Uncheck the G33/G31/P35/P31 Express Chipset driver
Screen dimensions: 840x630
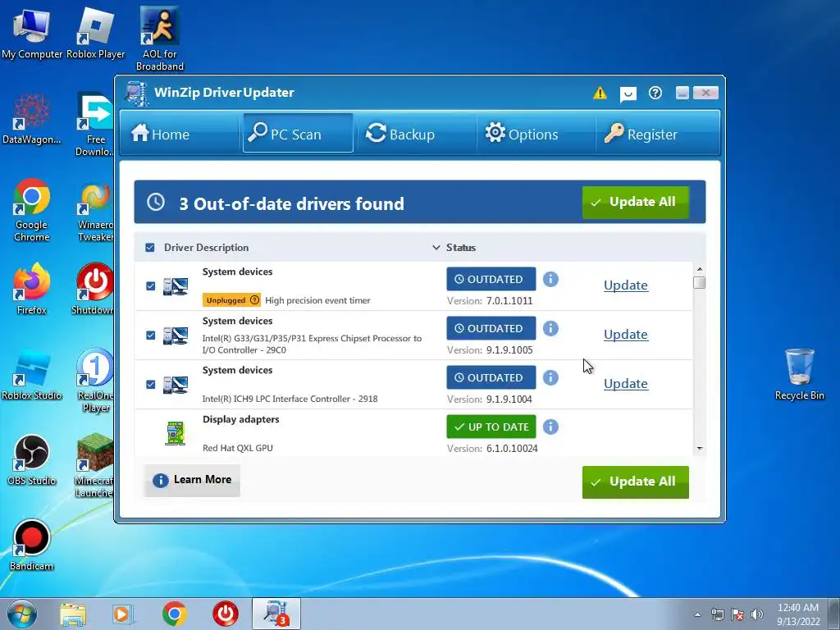coord(151,336)
